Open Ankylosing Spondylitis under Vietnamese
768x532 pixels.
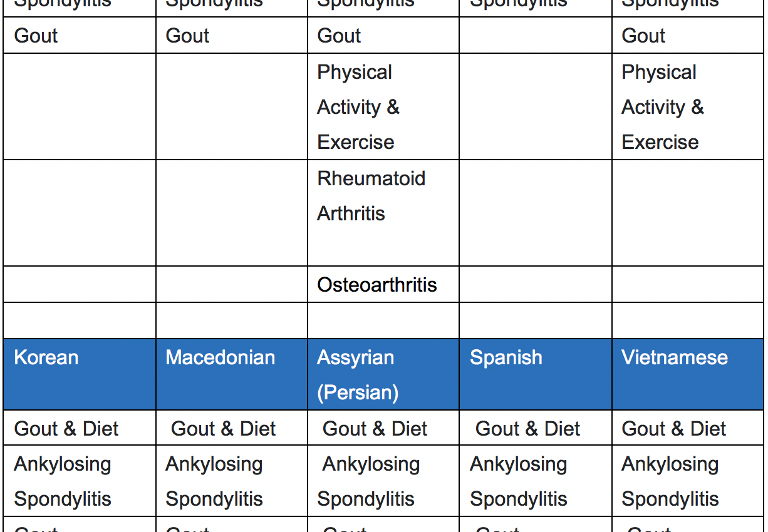point(670,481)
